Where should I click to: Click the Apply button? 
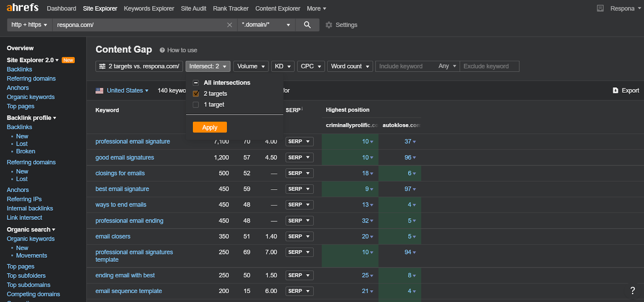[x=210, y=127]
